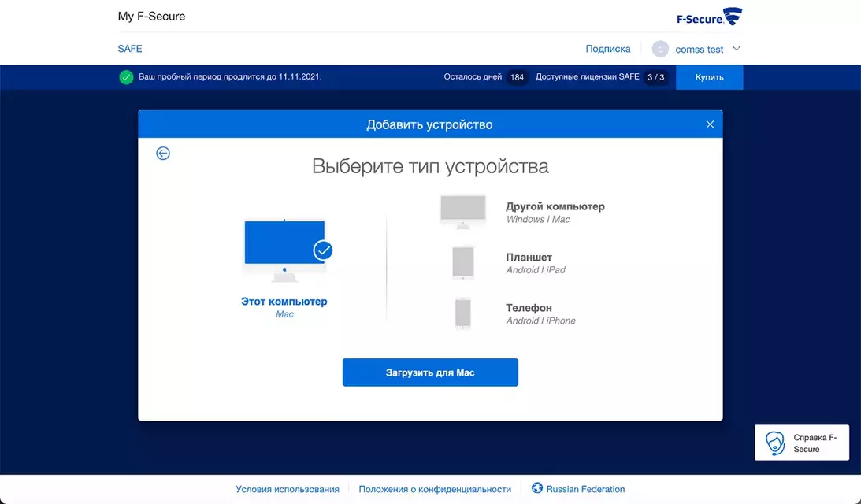The height and width of the screenshot is (504, 861).
Task: Close the Добавить устройство dialog
Action: click(710, 124)
